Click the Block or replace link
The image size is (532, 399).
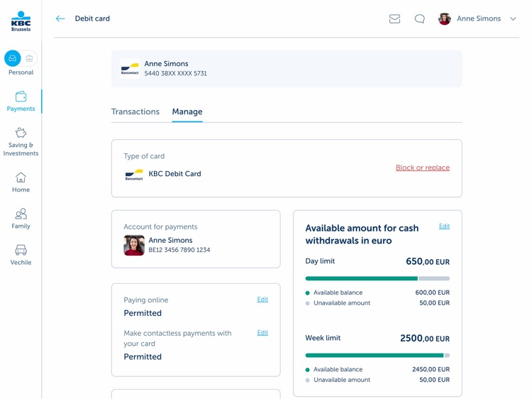423,168
